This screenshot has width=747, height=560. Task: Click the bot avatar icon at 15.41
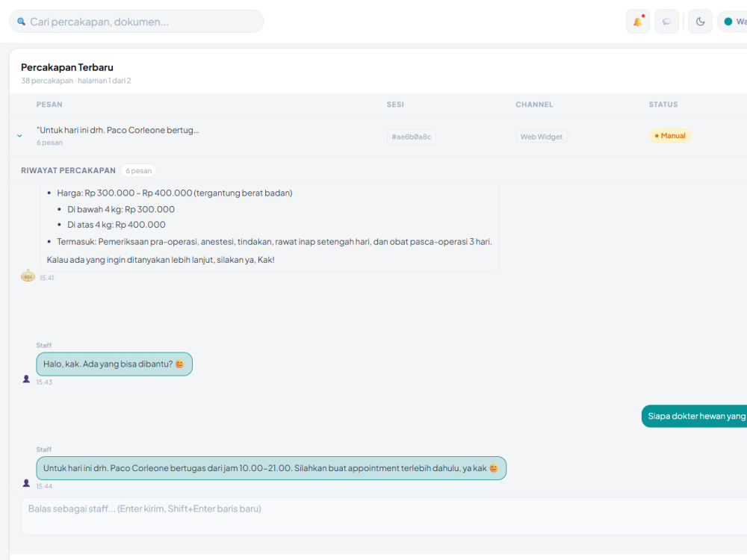pyautogui.click(x=28, y=276)
